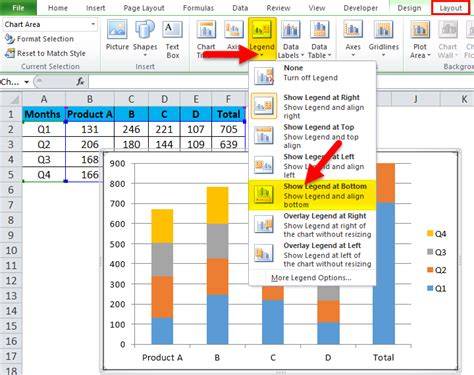Click the Axes ribbon icon

pos(353,30)
